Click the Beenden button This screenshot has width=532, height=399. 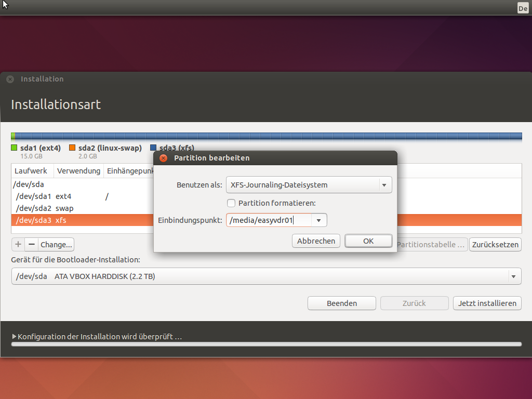click(341, 303)
